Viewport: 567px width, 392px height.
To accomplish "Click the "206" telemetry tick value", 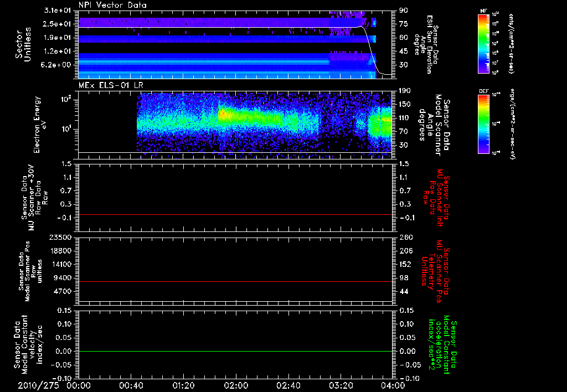I will point(405,251).
